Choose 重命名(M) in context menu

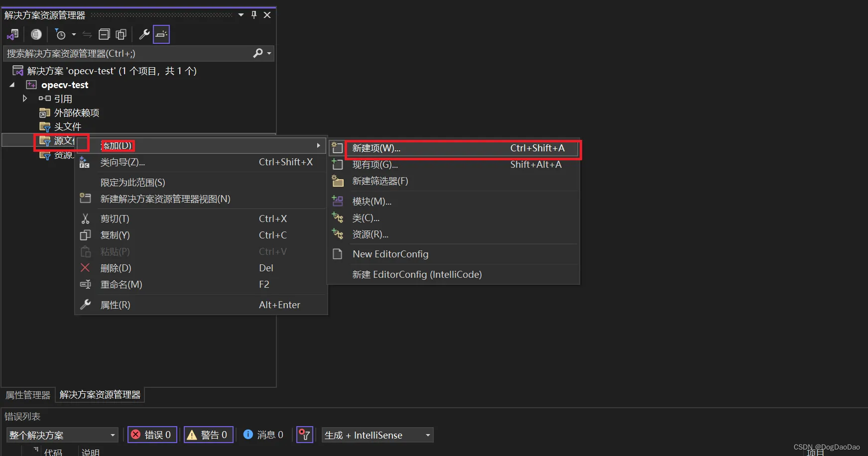pos(200,284)
